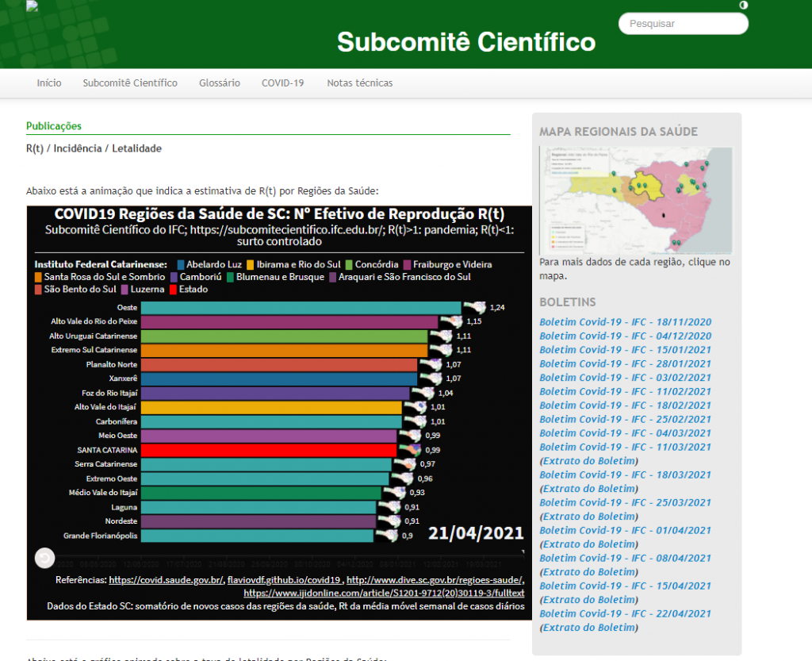
Task: Click the broken logo image in header
Action: coord(32,6)
